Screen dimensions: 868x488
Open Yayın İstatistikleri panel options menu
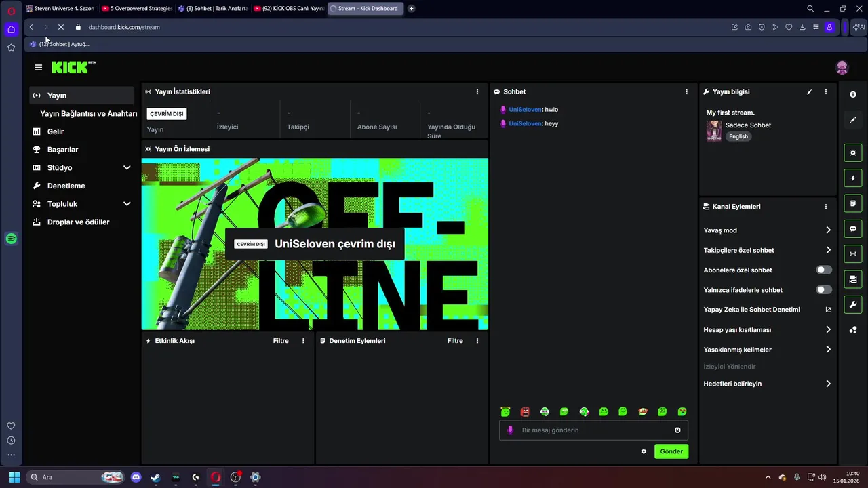tap(477, 91)
